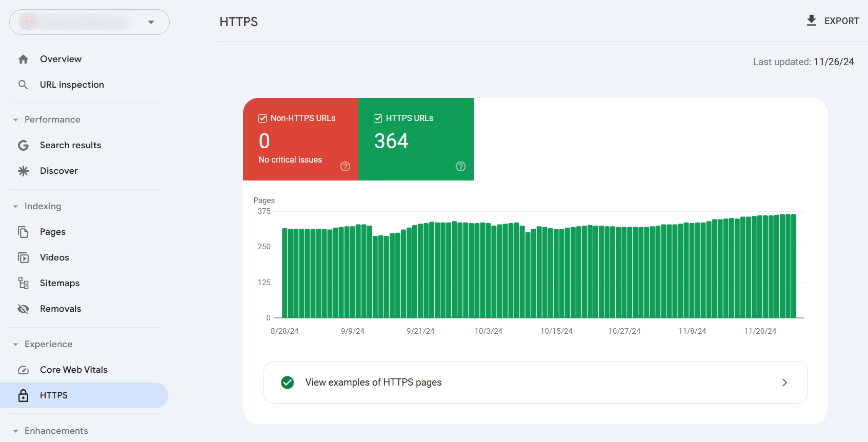The width and height of the screenshot is (868, 442).
Task: Click the last green chart bar
Action: coord(794,266)
